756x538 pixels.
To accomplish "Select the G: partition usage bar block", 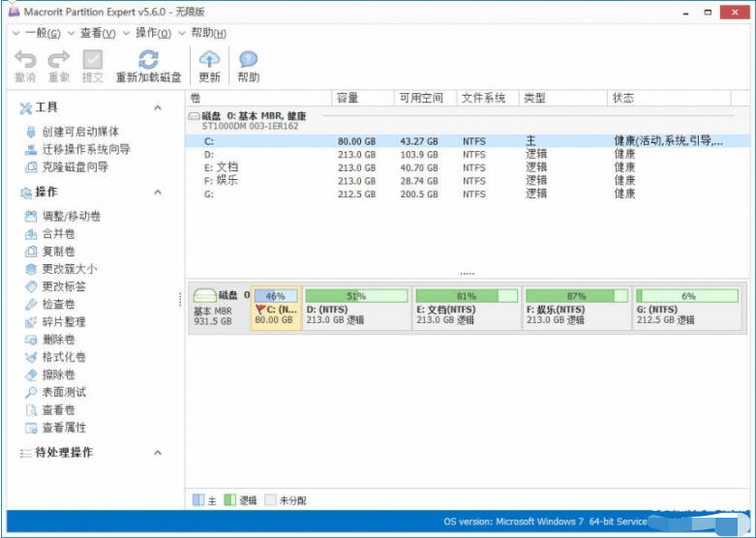I will click(x=688, y=308).
